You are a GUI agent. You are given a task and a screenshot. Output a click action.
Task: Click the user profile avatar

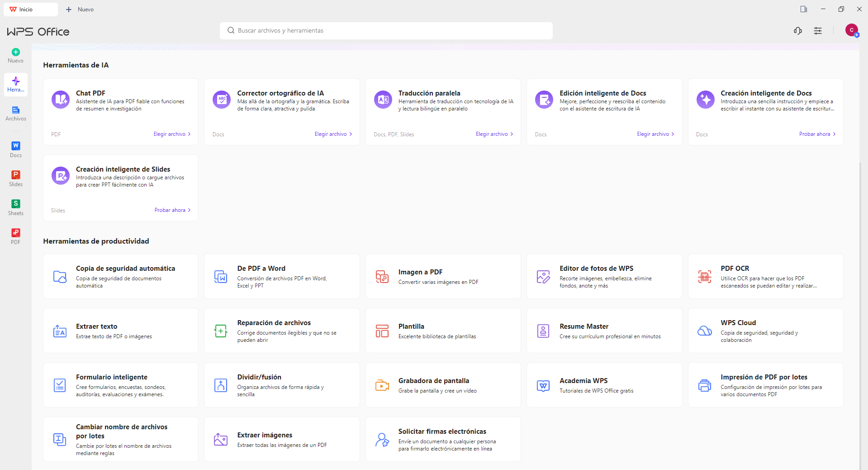pyautogui.click(x=852, y=30)
